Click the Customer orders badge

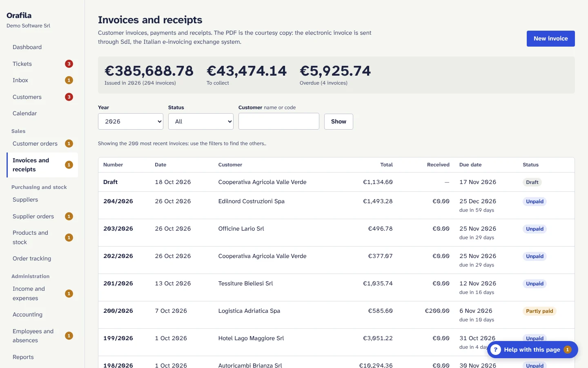[69, 144]
